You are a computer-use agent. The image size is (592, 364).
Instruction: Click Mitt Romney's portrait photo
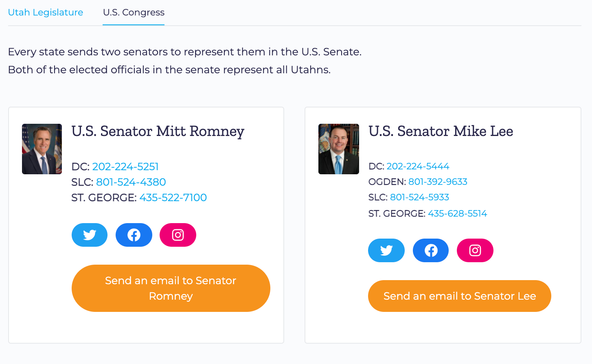tap(42, 149)
